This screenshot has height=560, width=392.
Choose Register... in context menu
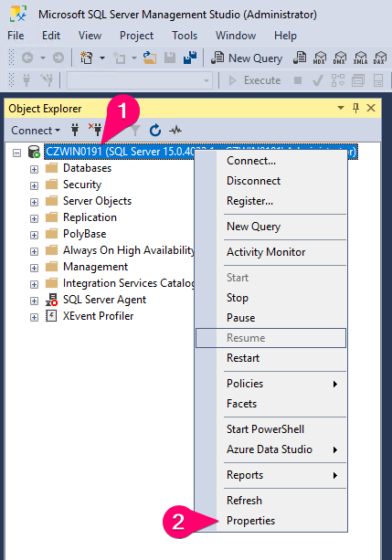270,201
